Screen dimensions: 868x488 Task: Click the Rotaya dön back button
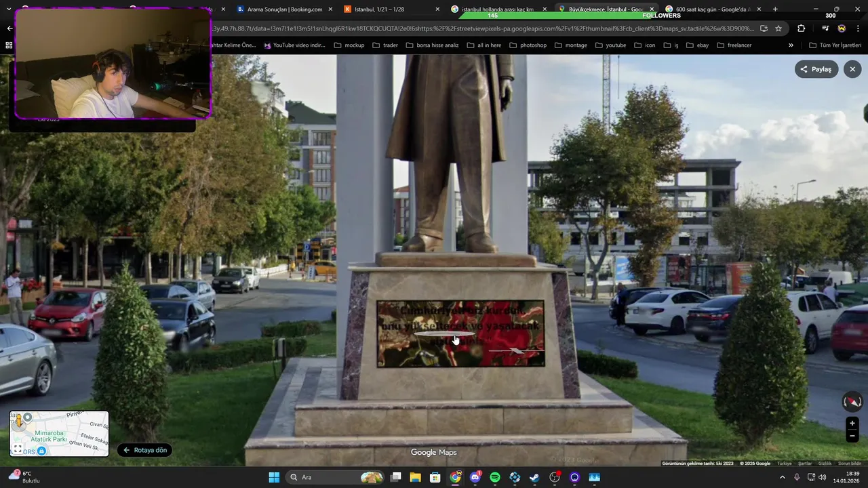[144, 450]
